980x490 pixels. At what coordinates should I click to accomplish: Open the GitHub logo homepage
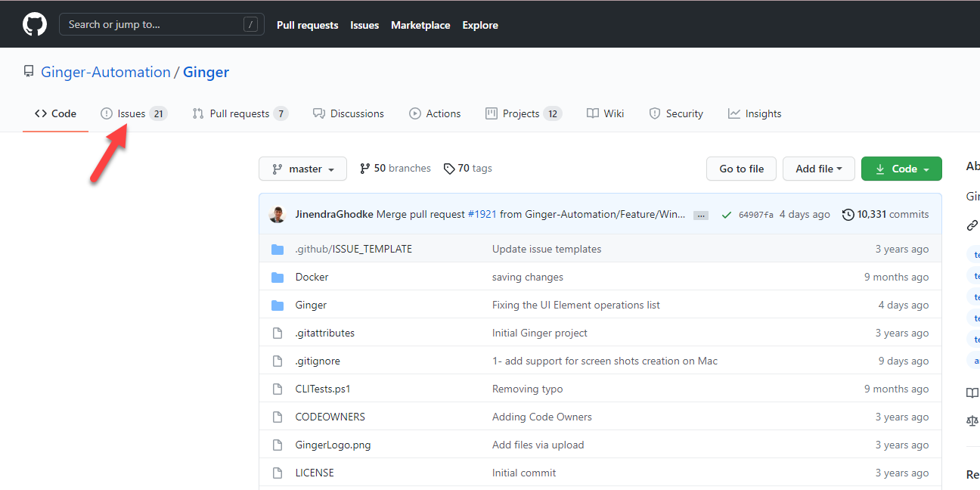tap(35, 24)
